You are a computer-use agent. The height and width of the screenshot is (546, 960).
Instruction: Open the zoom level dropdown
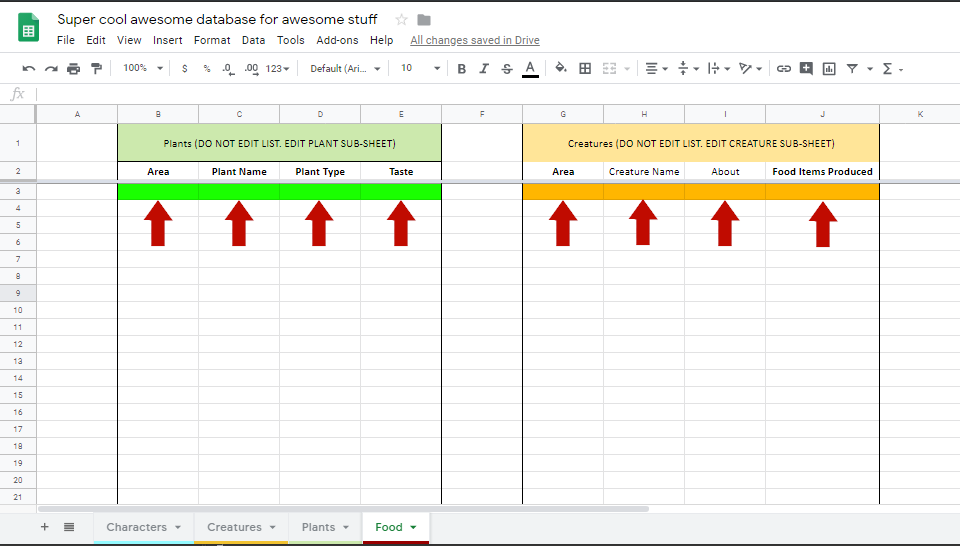click(x=140, y=69)
